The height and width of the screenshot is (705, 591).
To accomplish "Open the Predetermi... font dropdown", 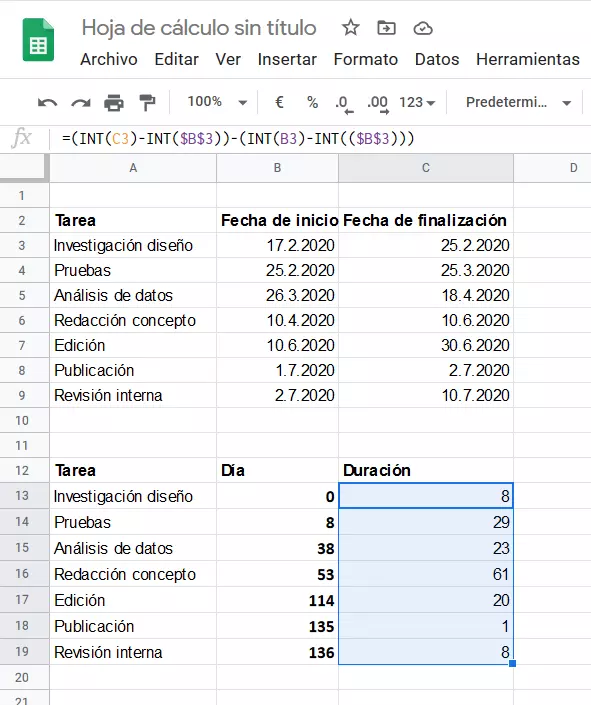I will tap(518, 103).
